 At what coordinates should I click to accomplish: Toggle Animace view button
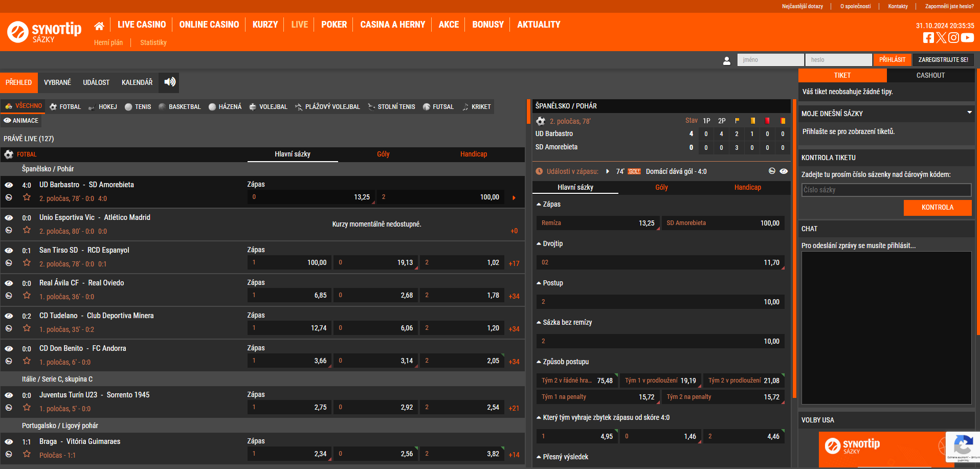point(21,121)
